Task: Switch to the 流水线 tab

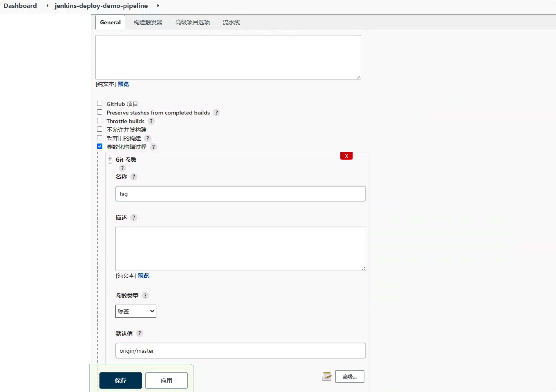Action: [x=231, y=22]
